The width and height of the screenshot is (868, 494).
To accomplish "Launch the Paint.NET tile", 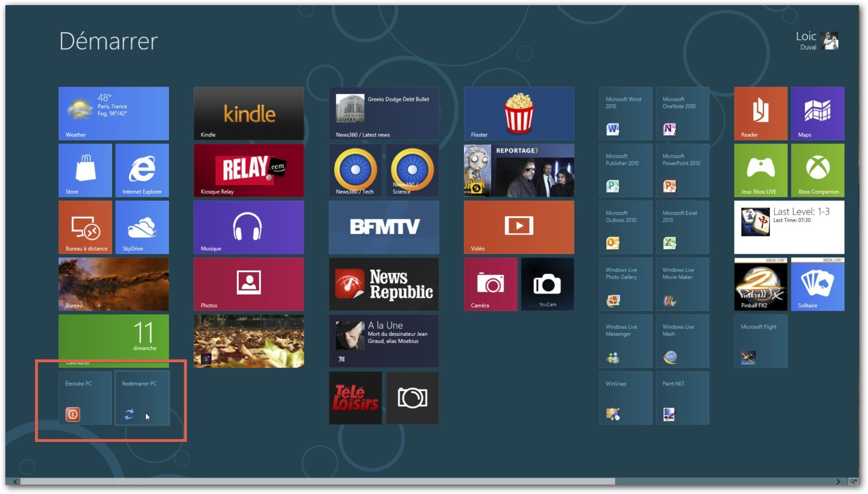I will (683, 398).
